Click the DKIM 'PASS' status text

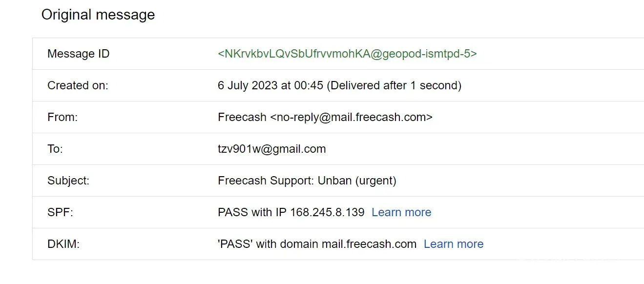[235, 244]
